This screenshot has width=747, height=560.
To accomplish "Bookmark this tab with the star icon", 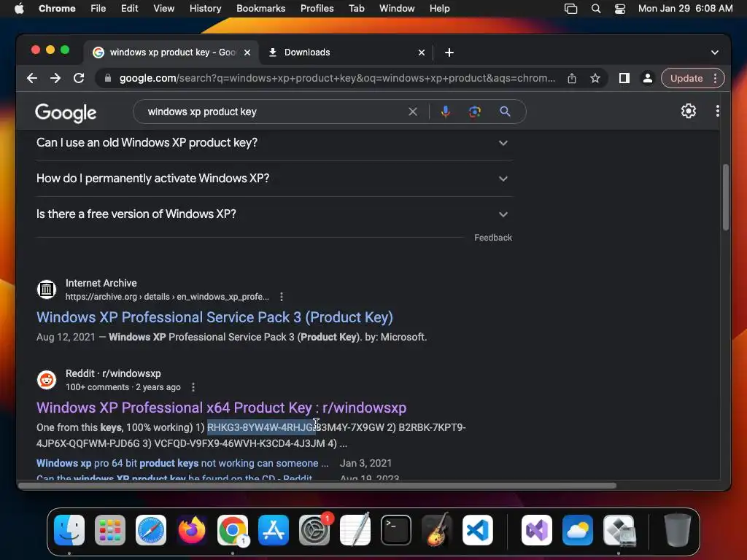I will coord(595,78).
